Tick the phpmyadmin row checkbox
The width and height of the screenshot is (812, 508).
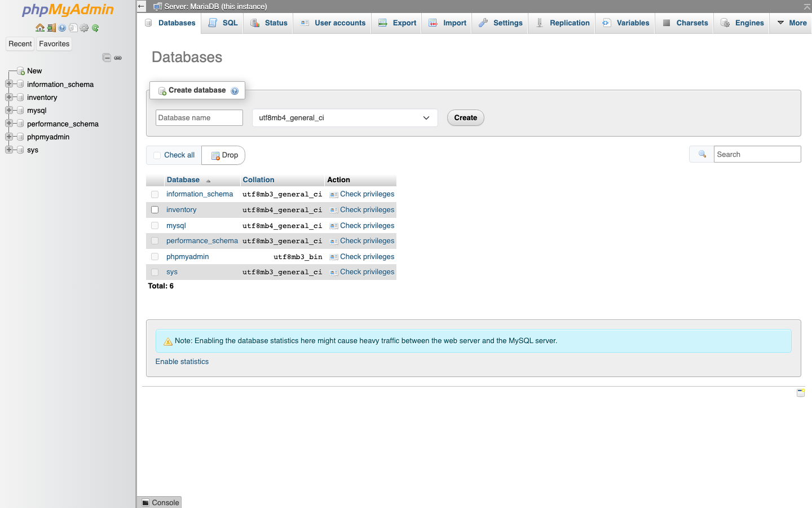point(155,257)
